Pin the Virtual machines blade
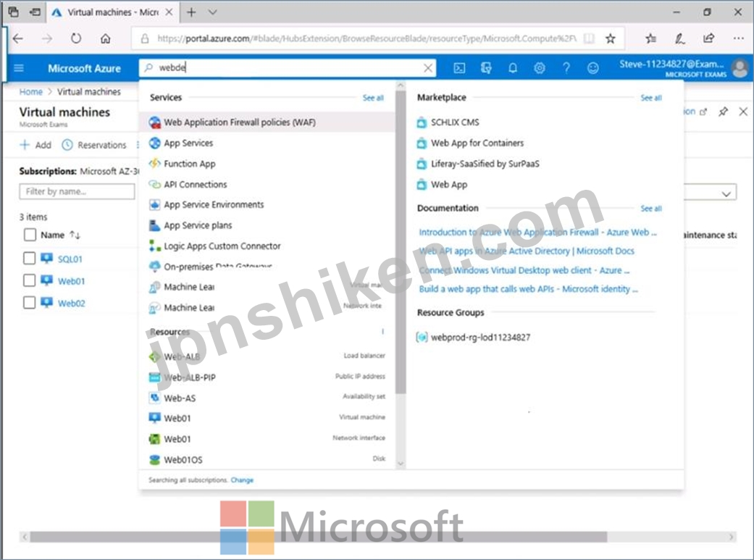The width and height of the screenshot is (754, 560). [x=723, y=112]
